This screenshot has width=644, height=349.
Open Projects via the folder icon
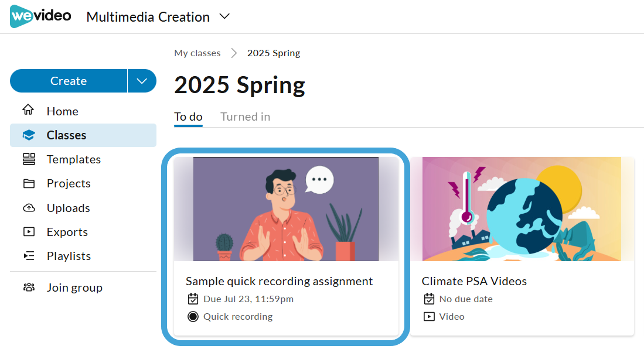pyautogui.click(x=29, y=183)
